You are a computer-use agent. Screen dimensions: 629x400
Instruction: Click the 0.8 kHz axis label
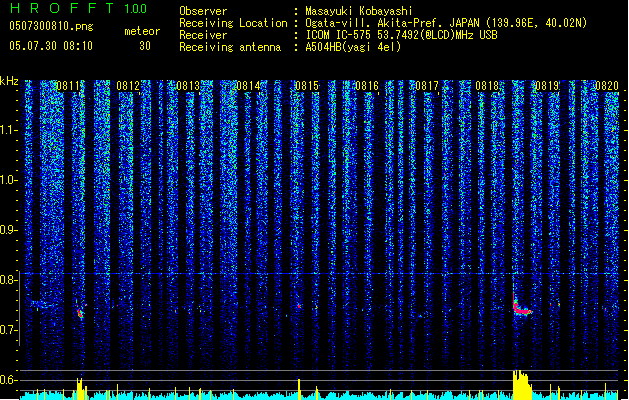point(9,280)
